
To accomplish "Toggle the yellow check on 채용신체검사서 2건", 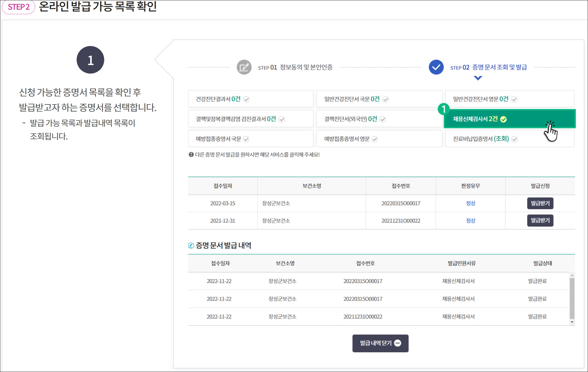I will coord(503,119).
